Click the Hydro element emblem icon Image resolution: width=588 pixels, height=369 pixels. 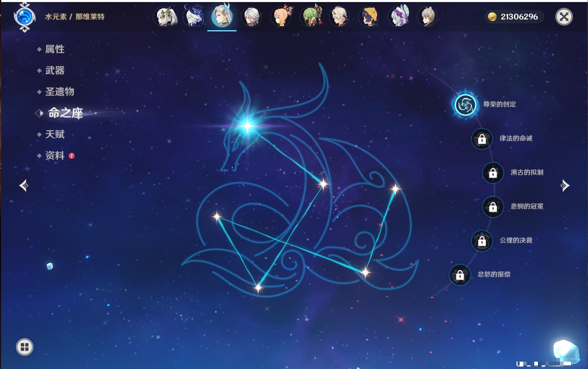point(24,17)
